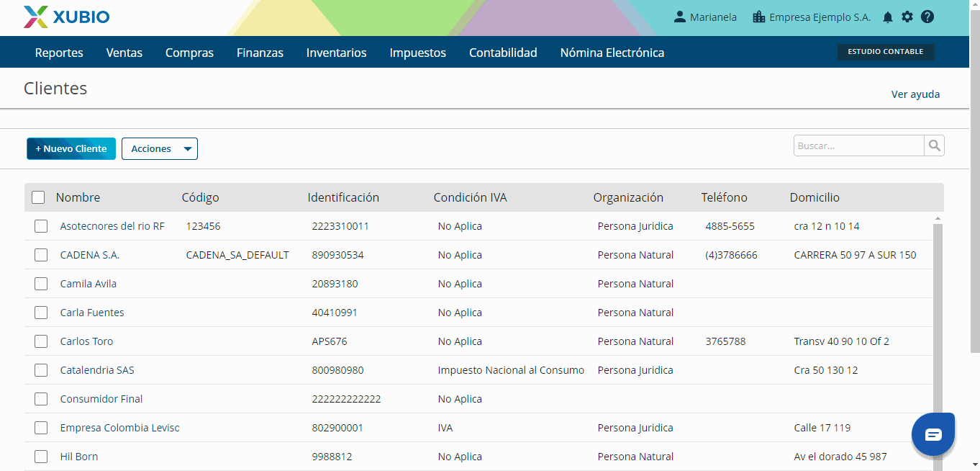Image resolution: width=980 pixels, height=471 pixels.
Task: Open the Reportes menu
Action: point(59,53)
